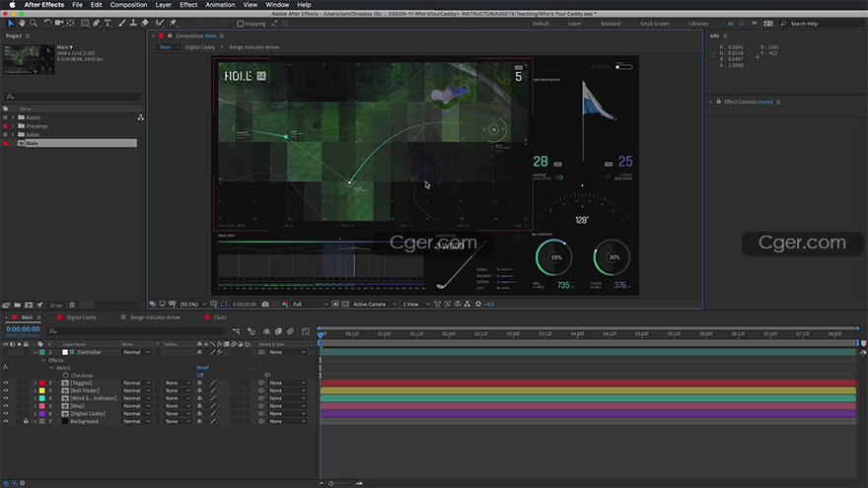Image resolution: width=868 pixels, height=488 pixels.
Task: Select the Puppet Pin tool
Action: [173, 24]
